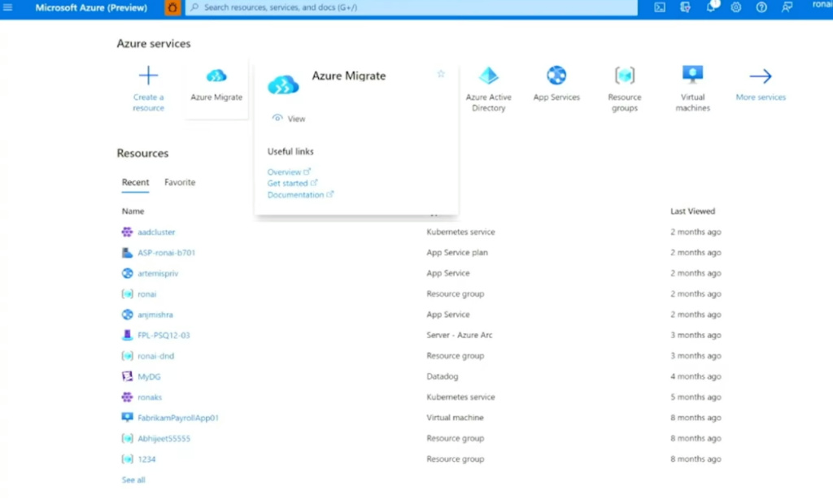
Task: Click the Name column header
Action: (133, 211)
